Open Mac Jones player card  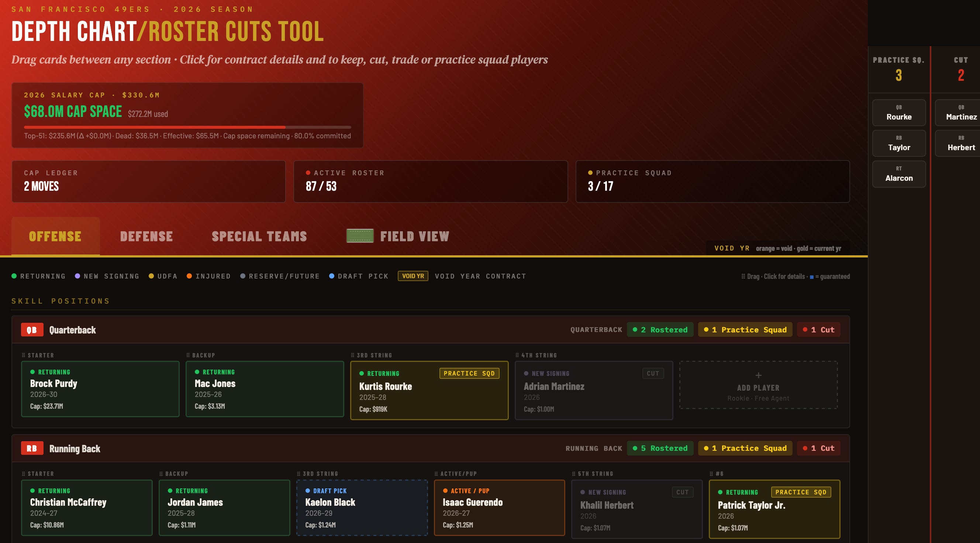[265, 388]
